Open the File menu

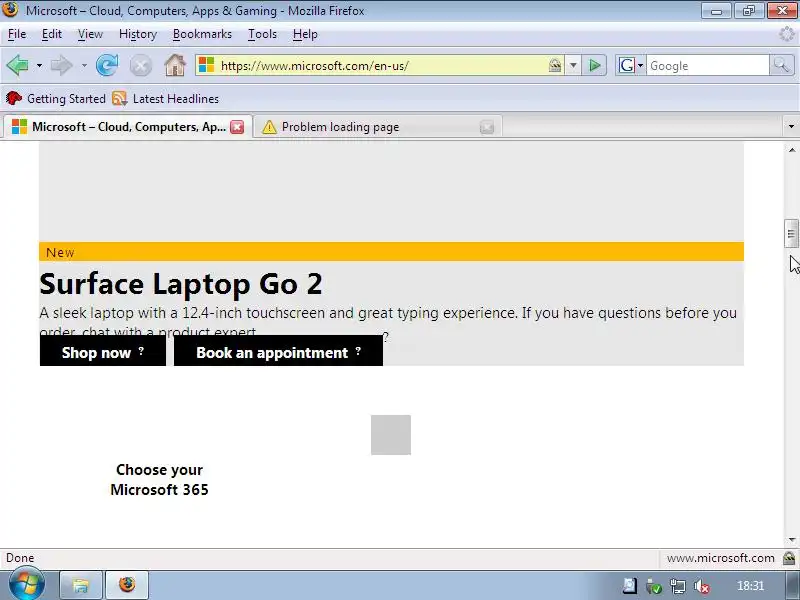point(17,34)
